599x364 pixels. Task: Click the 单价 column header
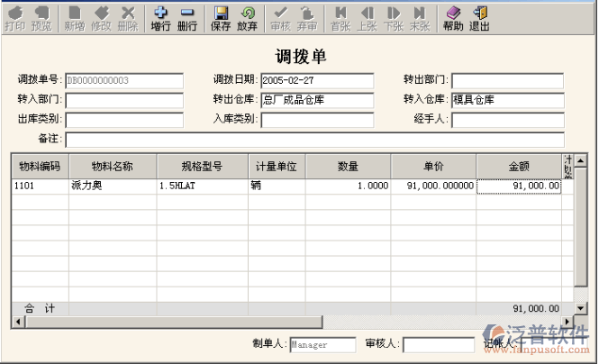pyautogui.click(x=433, y=166)
